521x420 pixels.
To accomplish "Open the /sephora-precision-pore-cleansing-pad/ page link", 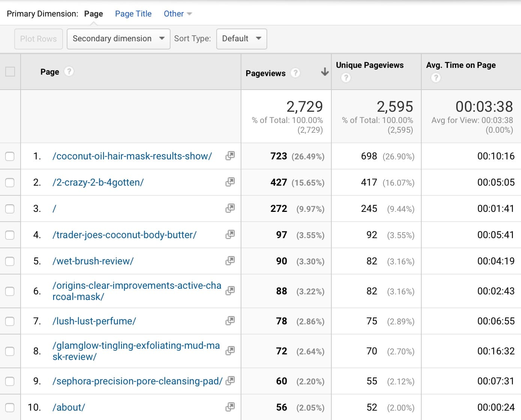I will point(138,381).
